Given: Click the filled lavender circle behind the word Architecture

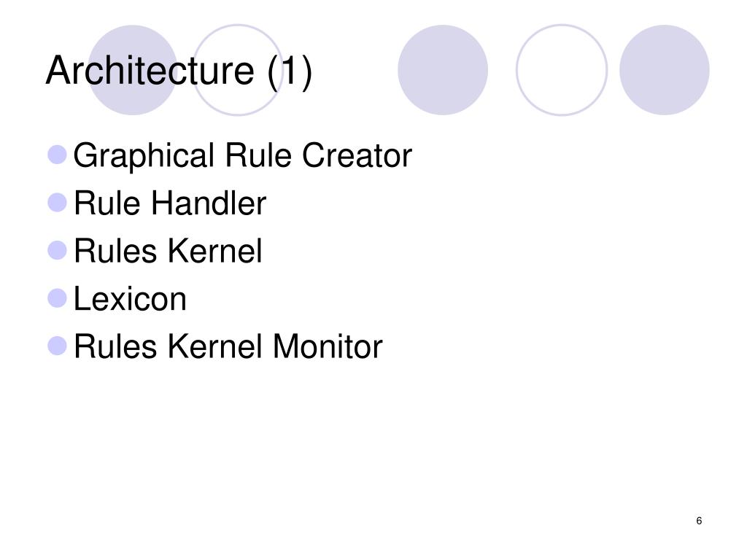Looking at the screenshot, I should tap(133, 70).
